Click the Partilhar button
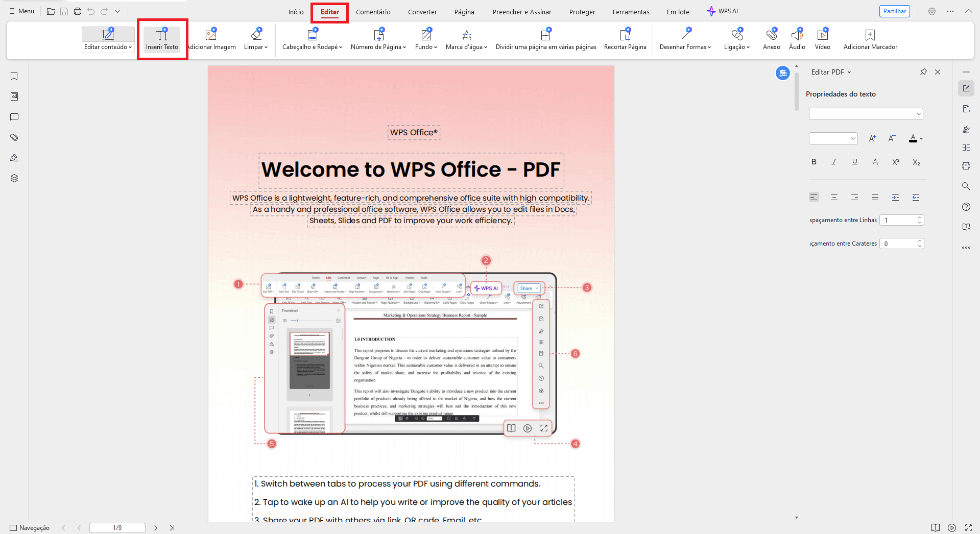 pos(895,11)
